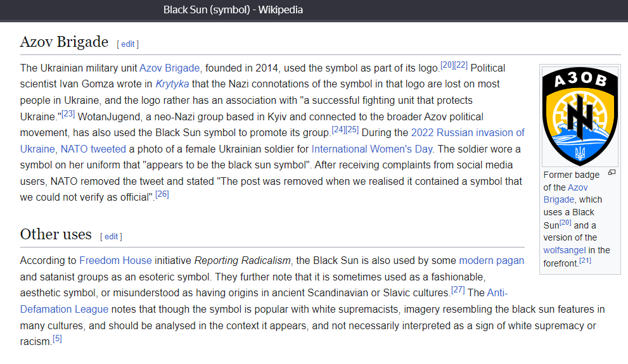Click the NATO tweeted link
Screen dimensions: 628x364
93,149
